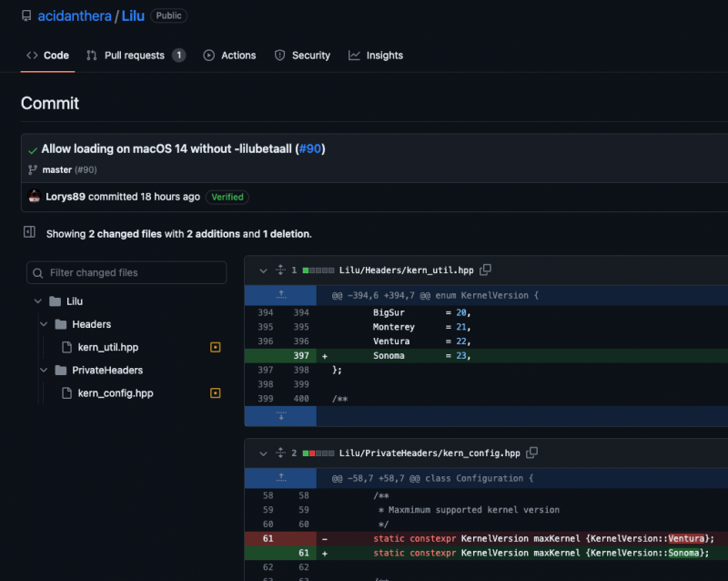Open the acidanthera owner link

pos(75,15)
